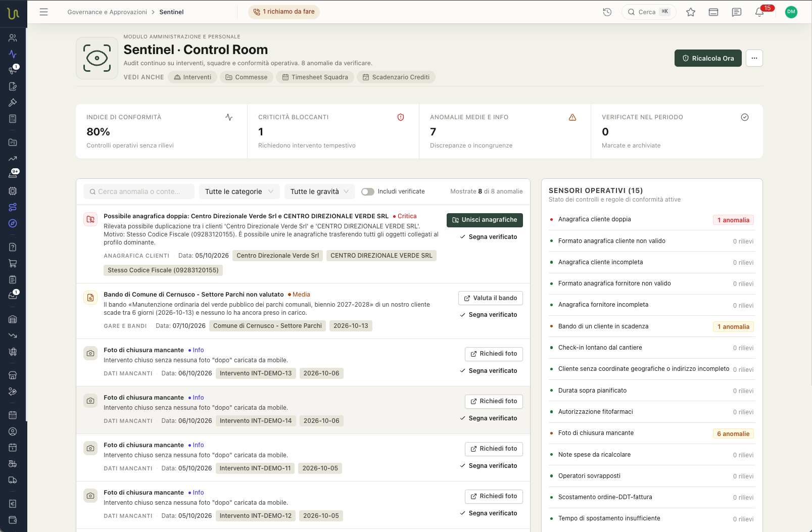Click the 1 richiamo da fare pill

click(x=284, y=12)
